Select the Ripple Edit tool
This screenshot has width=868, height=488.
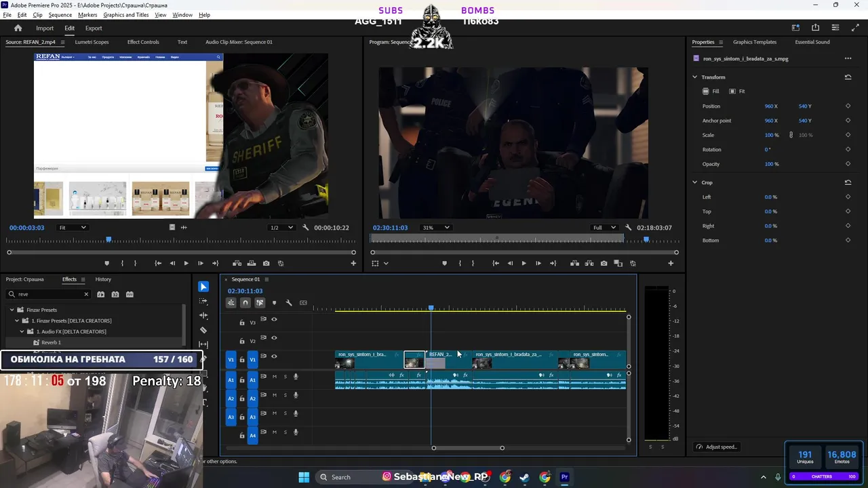[203, 315]
